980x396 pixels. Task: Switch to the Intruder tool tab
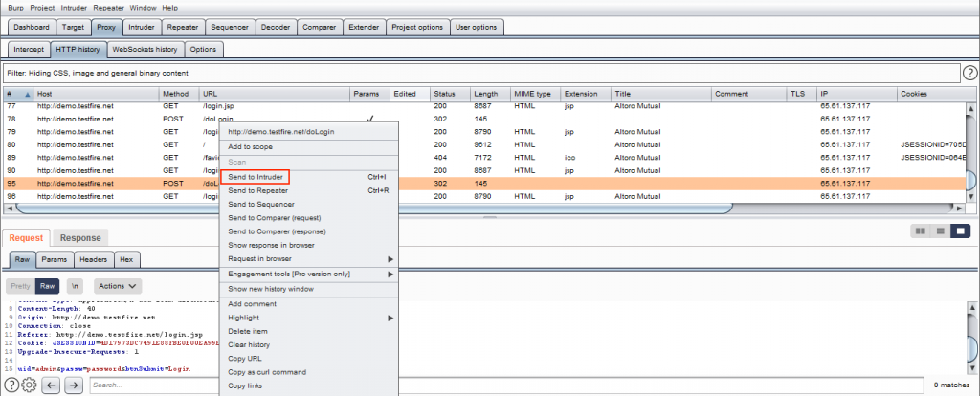pos(142,27)
